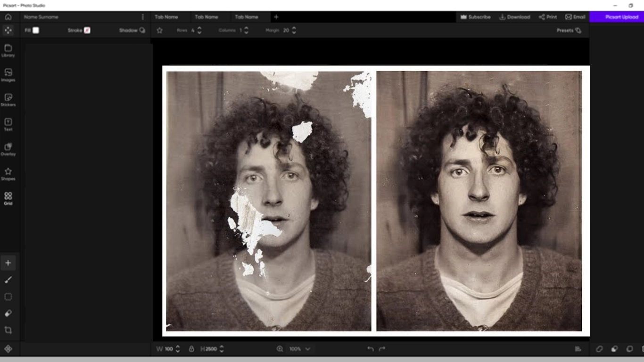Open the Library panel
Viewport: 644px width, 362px height.
click(8, 50)
